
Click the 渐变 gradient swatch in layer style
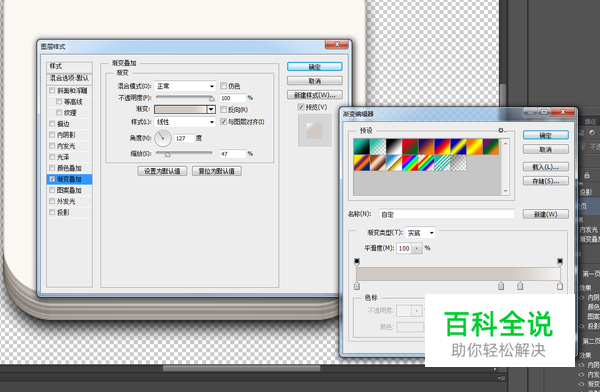[x=181, y=109]
